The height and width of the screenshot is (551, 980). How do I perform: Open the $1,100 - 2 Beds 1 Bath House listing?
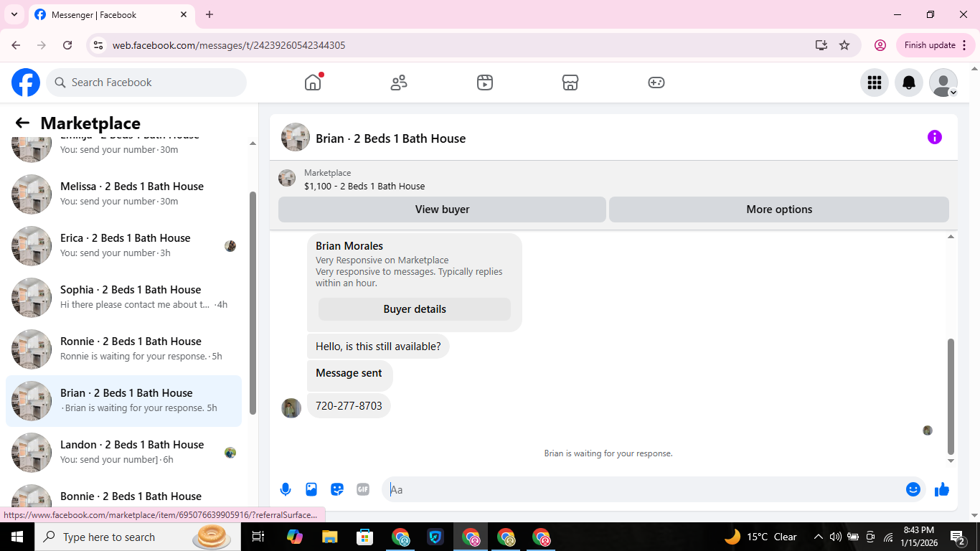point(364,186)
